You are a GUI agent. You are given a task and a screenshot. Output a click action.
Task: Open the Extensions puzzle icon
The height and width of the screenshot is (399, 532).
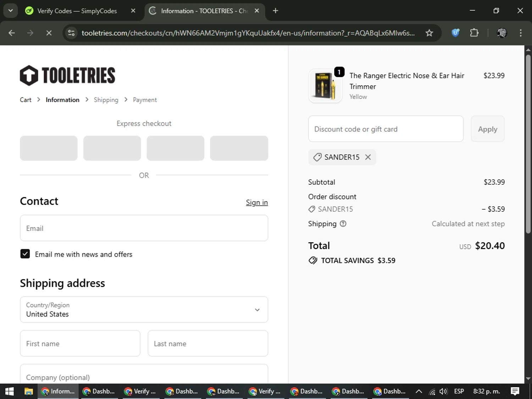tap(474, 33)
